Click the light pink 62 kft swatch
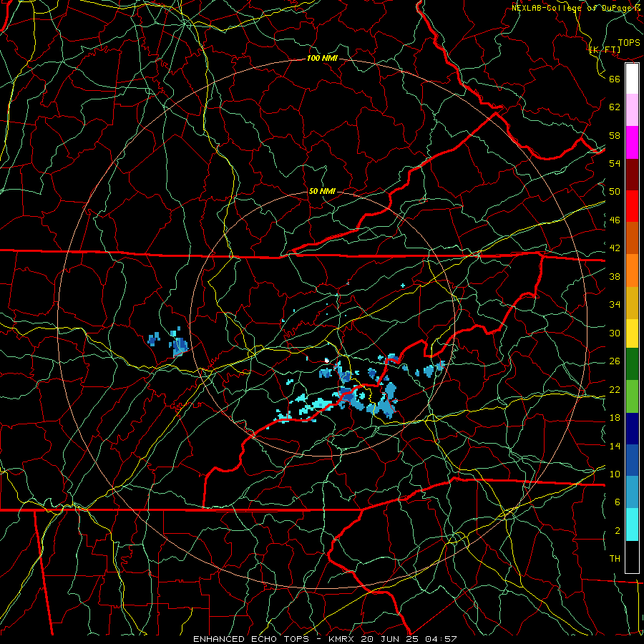The height and width of the screenshot is (644, 644). [632, 110]
